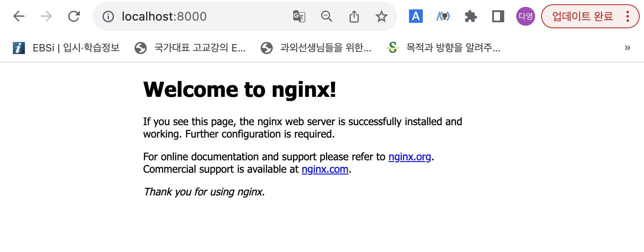Open the Extensions puzzle menu
The image size is (644, 252).
[470, 16]
